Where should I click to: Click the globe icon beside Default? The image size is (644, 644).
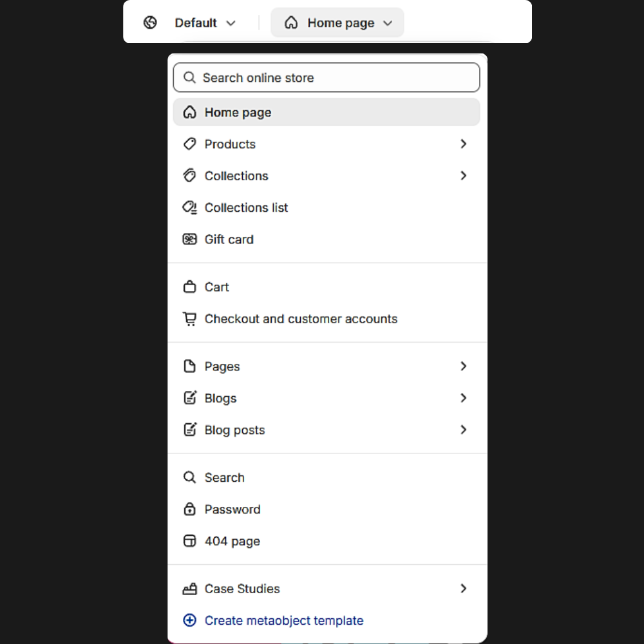[x=150, y=23]
